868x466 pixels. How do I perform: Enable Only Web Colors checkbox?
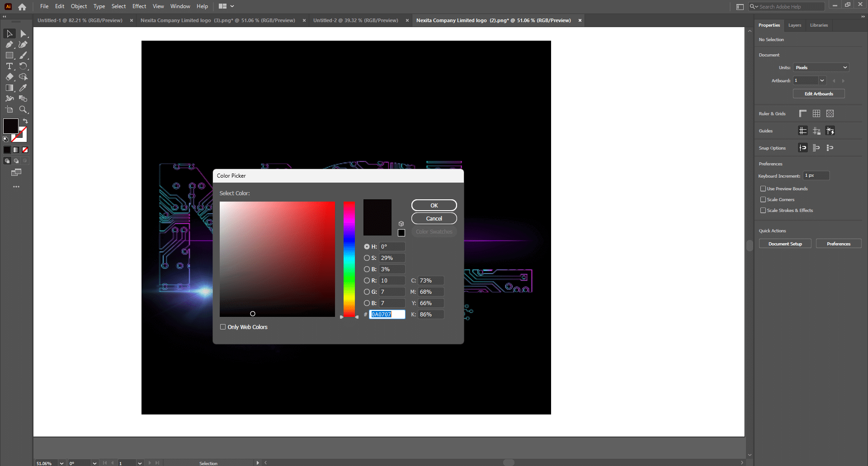[x=223, y=327]
